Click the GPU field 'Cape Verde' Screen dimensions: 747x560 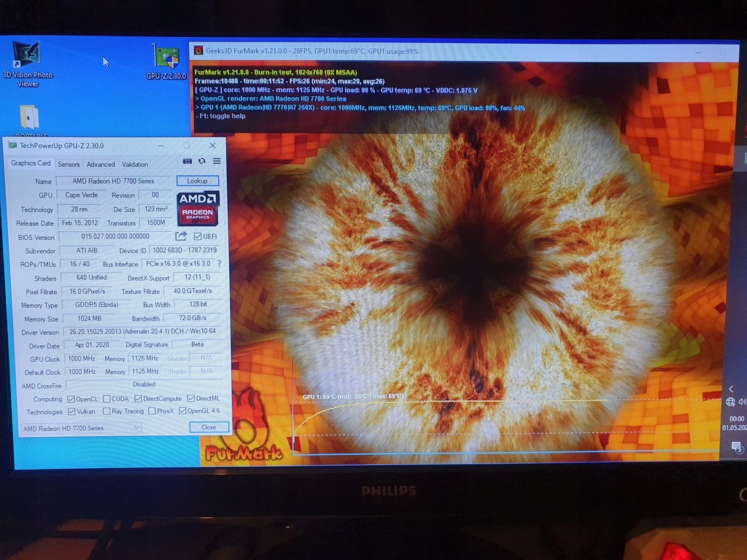coord(82,195)
